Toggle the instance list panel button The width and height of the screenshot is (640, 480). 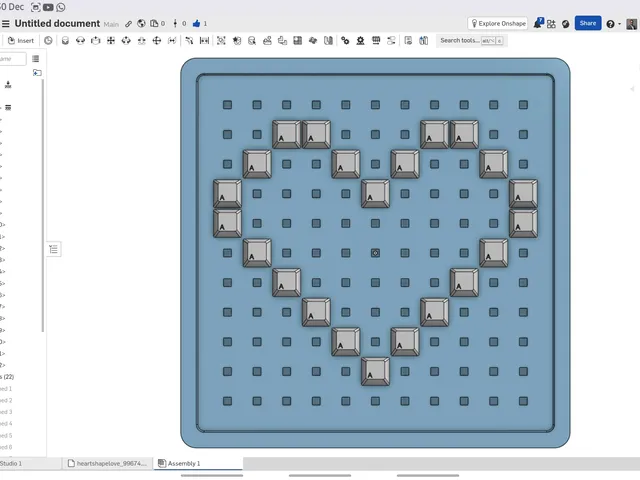coord(53,249)
